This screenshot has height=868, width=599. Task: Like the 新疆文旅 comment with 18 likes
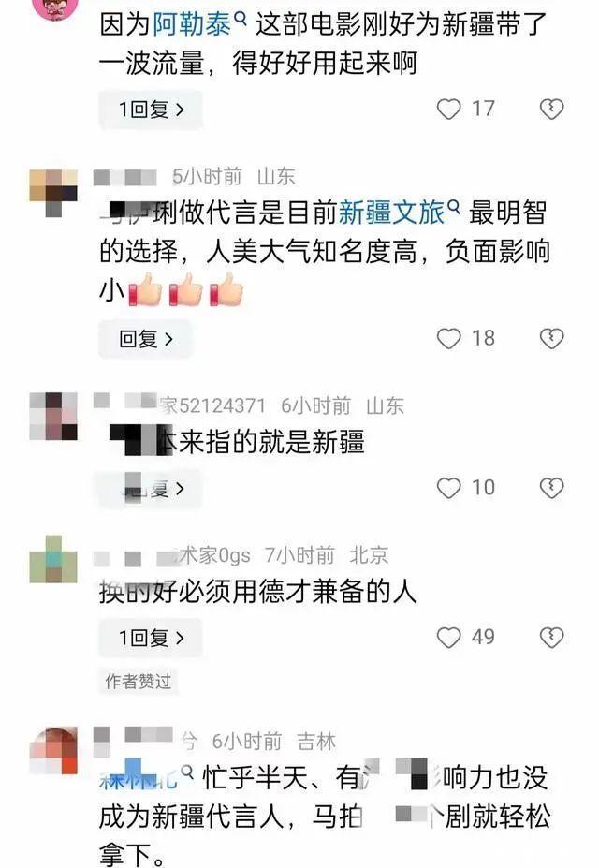[x=448, y=338]
